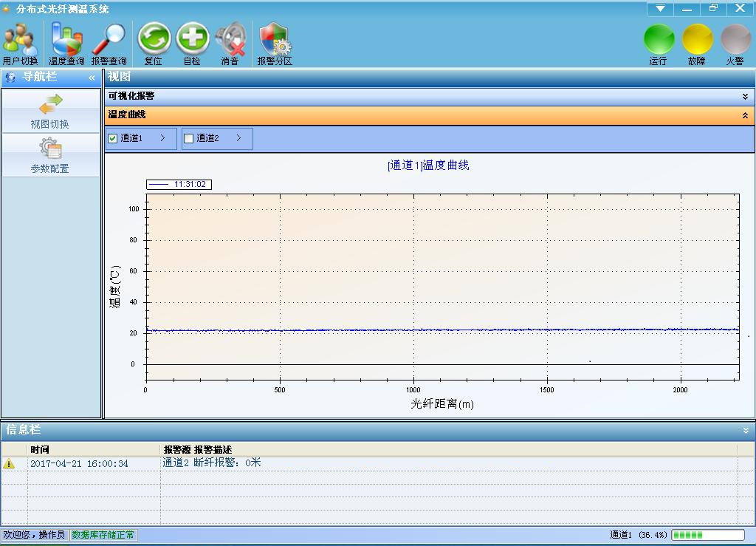Collapse the 导航栏 navigation panel
Image resolution: width=756 pixels, height=546 pixels.
tap(92, 78)
